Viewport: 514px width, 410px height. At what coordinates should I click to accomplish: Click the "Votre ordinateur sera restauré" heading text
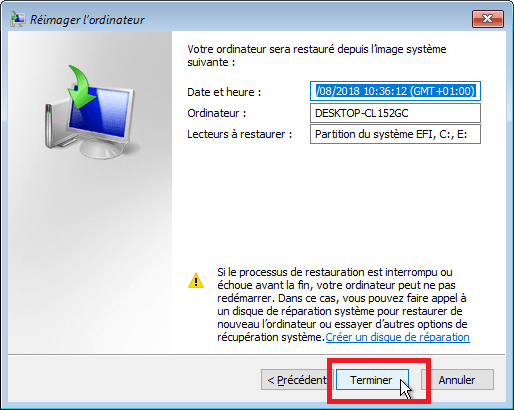[x=317, y=56]
